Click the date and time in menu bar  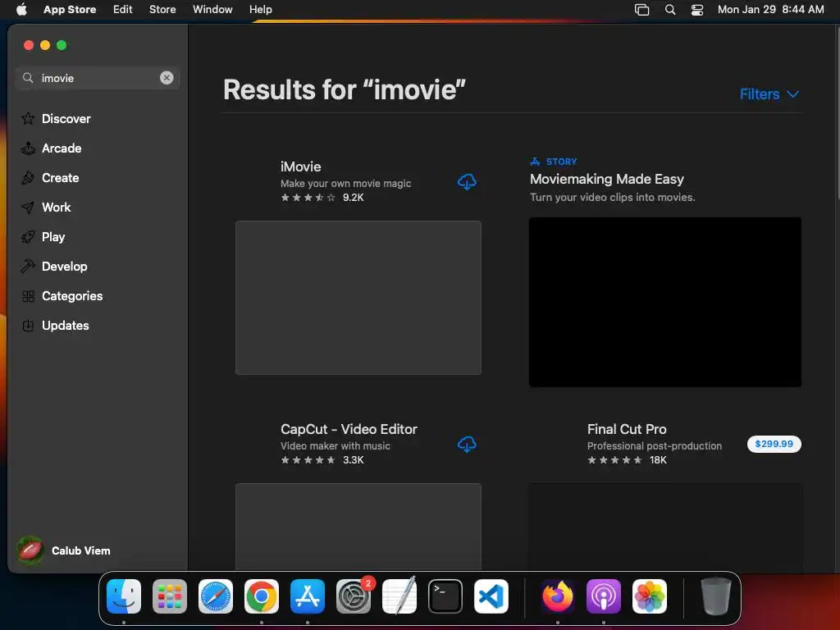[x=770, y=9]
